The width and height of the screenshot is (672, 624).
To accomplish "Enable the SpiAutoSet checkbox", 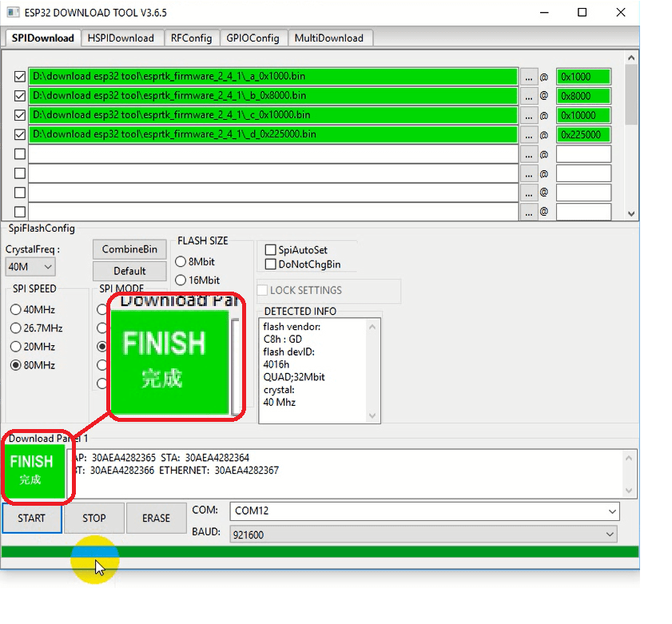I will pos(271,249).
